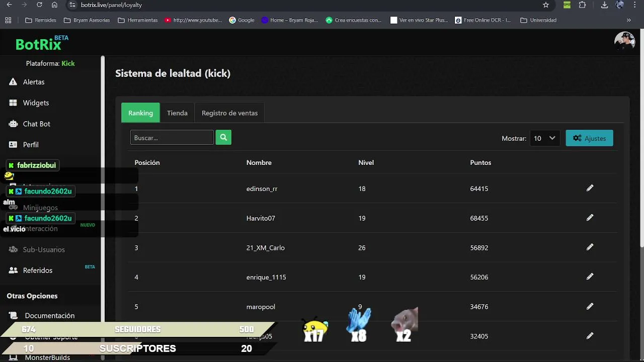Select the name Harvito07
This screenshot has height=362, width=644.
pos(261,218)
